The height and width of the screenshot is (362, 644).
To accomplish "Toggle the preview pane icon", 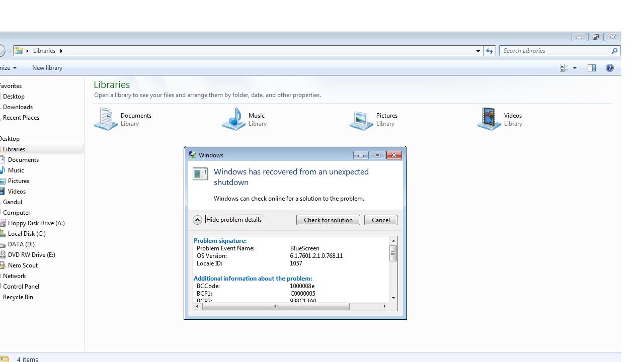I will click(x=592, y=68).
